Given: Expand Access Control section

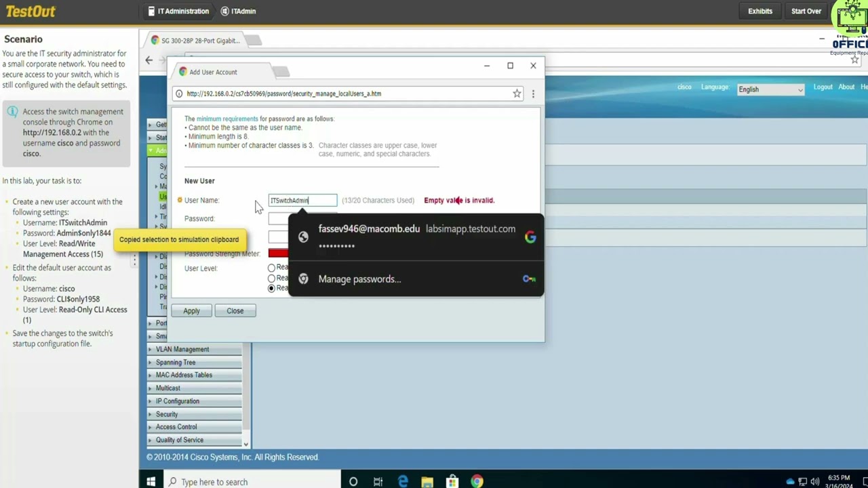Looking at the screenshot, I should pyautogui.click(x=195, y=427).
